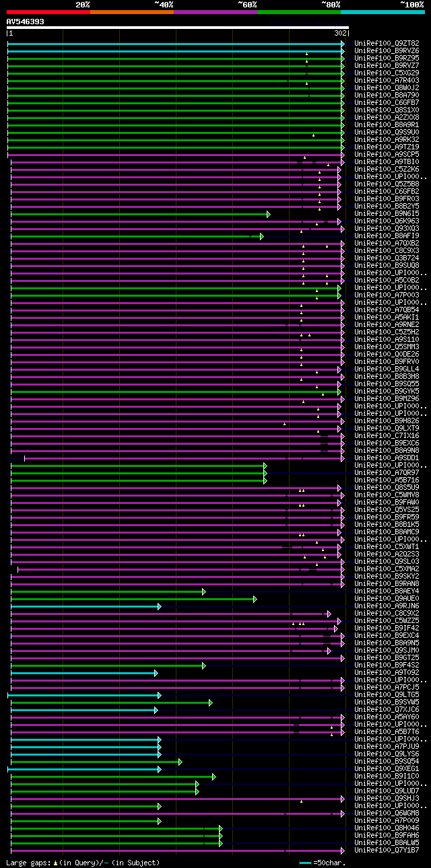The image size is (431, 868).
Task: Click the green ~80% identity legend segment
Action: (x=298, y=11)
